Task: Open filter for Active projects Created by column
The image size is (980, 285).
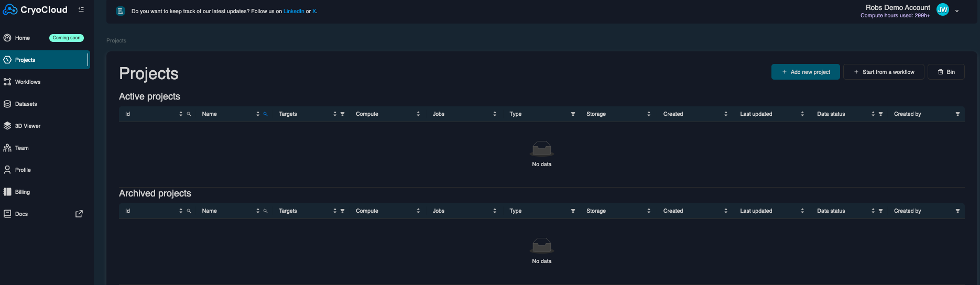Action: (x=957, y=114)
